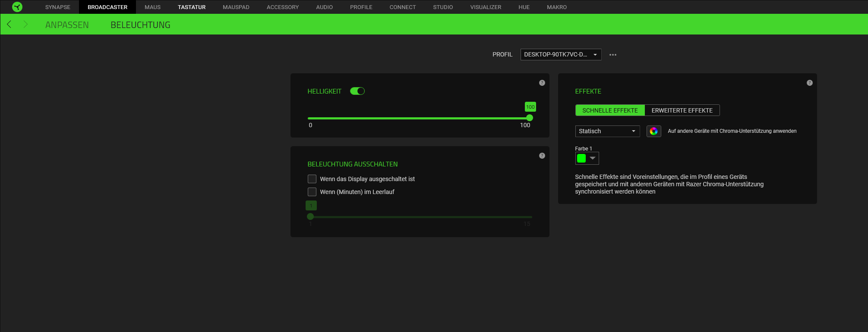This screenshot has height=332, width=868.
Task: Toggle the Helligkeit brightness switch
Action: coord(357,91)
